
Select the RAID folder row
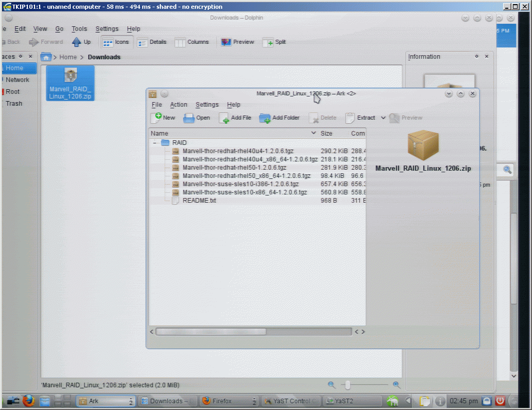coord(257,142)
